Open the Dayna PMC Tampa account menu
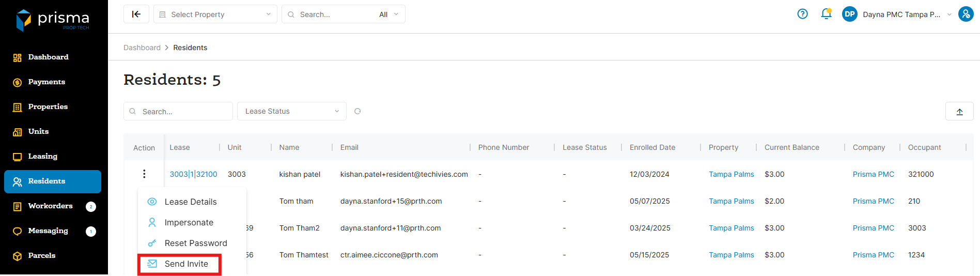 (x=901, y=14)
